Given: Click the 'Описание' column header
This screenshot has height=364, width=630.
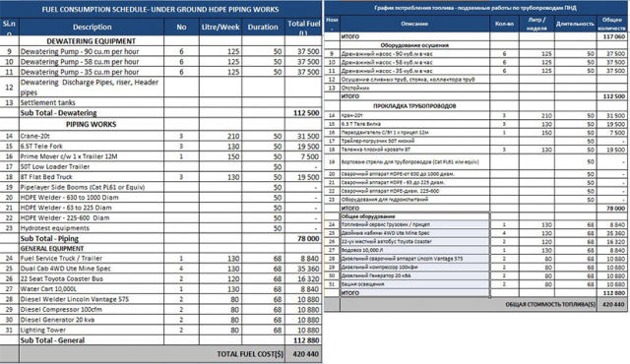Looking at the screenshot, I should tap(414, 24).
